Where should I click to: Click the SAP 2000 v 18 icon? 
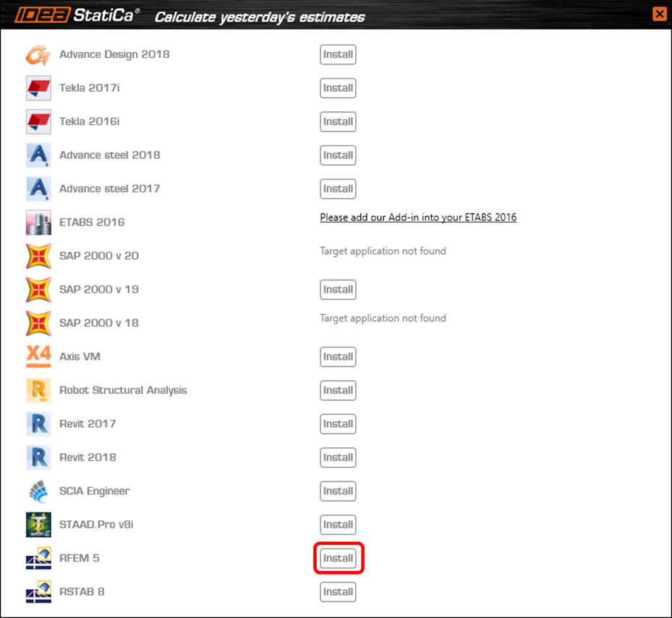coord(38,323)
